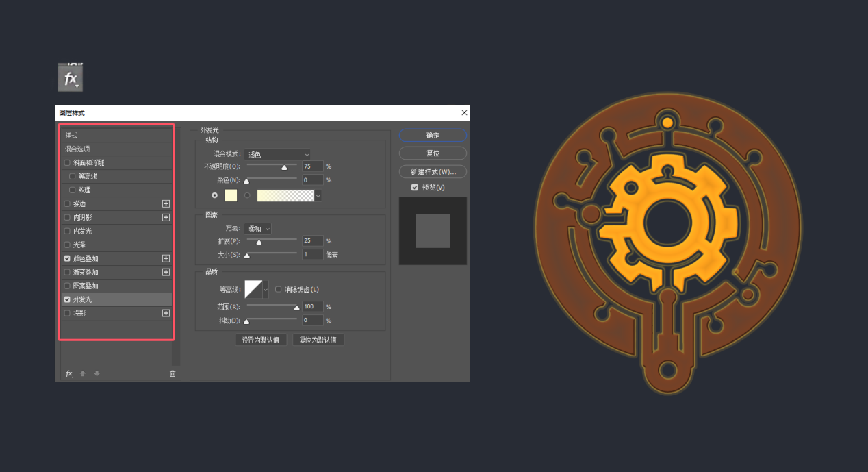
Task: Click the move effect down arrow
Action: (x=97, y=373)
